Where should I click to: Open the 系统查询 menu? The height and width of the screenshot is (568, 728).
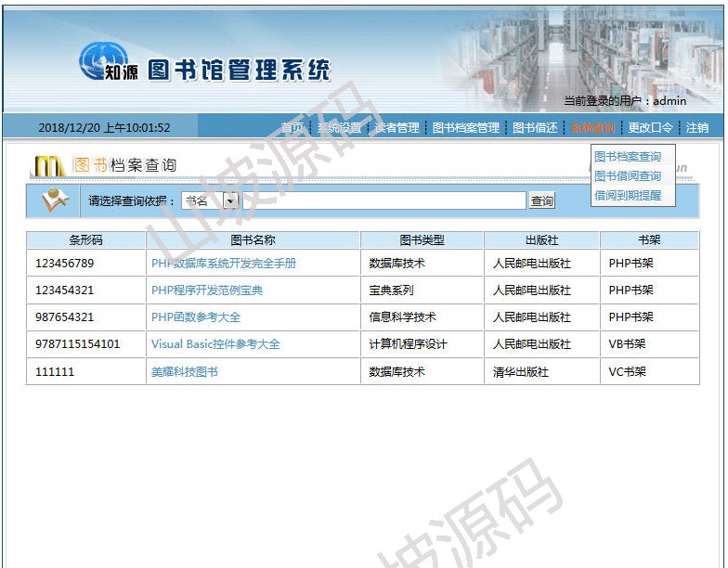tap(592, 128)
